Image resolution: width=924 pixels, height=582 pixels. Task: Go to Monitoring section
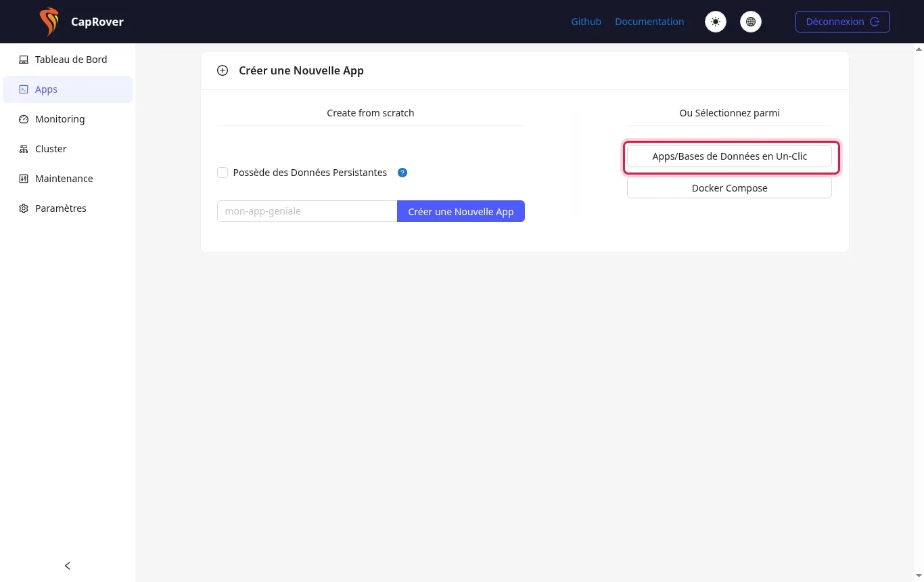[68, 119]
